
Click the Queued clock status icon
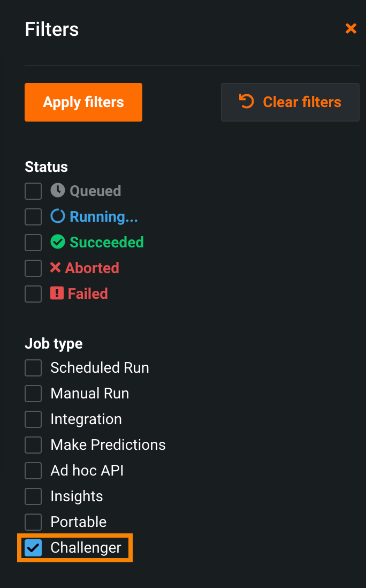point(58,190)
